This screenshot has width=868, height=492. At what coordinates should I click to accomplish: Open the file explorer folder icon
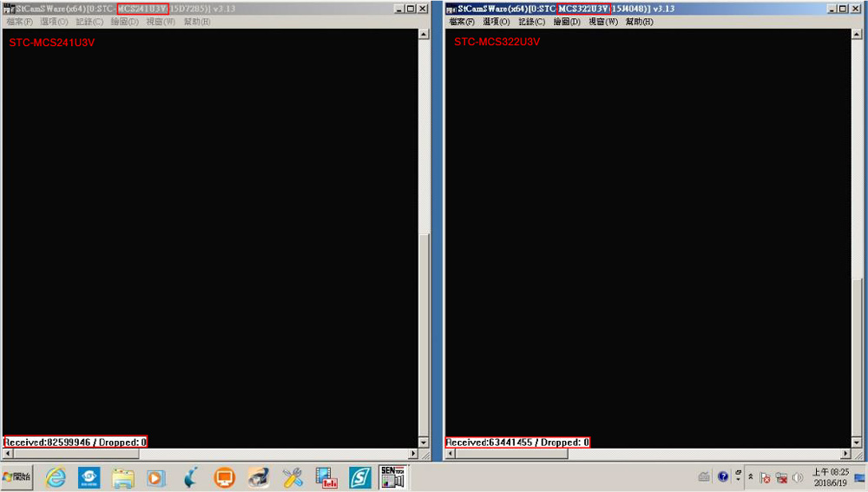[x=123, y=476]
